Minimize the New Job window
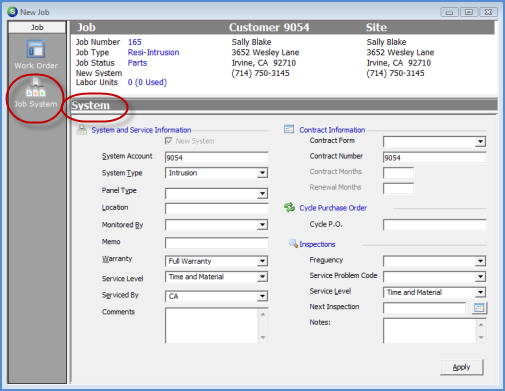The width and height of the screenshot is (505, 391). [x=449, y=12]
